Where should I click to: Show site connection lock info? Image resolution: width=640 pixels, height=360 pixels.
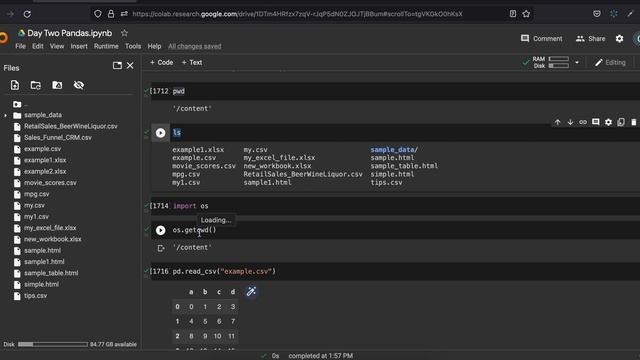[111, 14]
